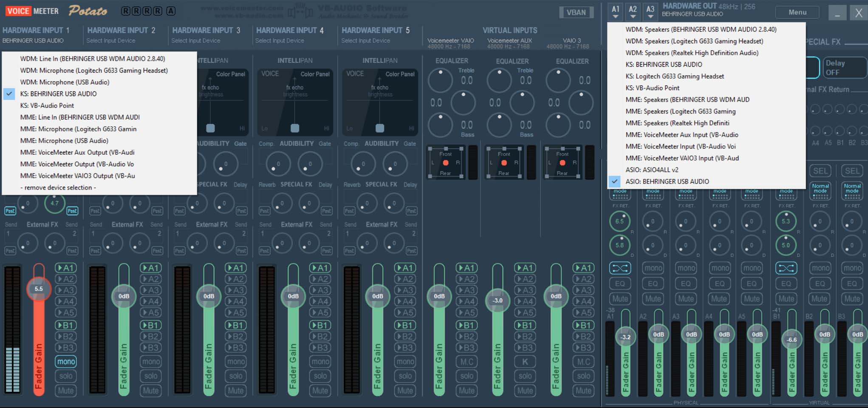The height and width of the screenshot is (408, 868).
Task: Toggle M.C button on VAIO 3 strip
Action: pyautogui.click(x=583, y=362)
